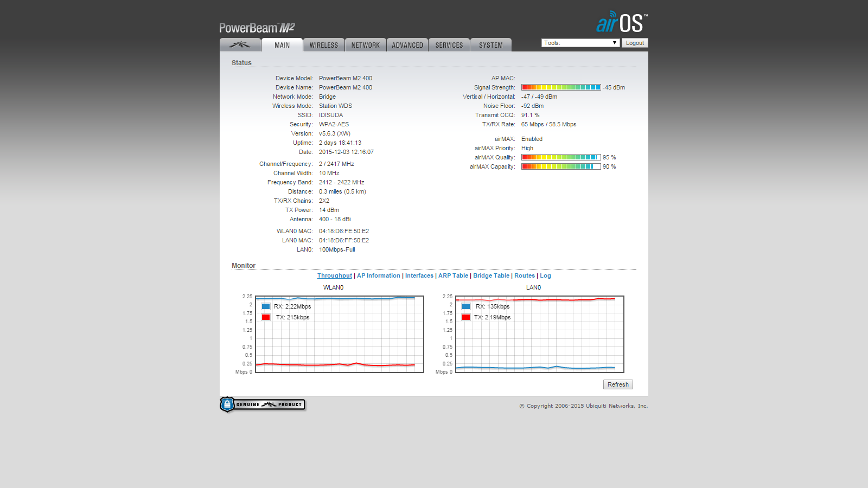Click the date value 2015-12-03 12:16:07
868x488 pixels.
pos(346,152)
